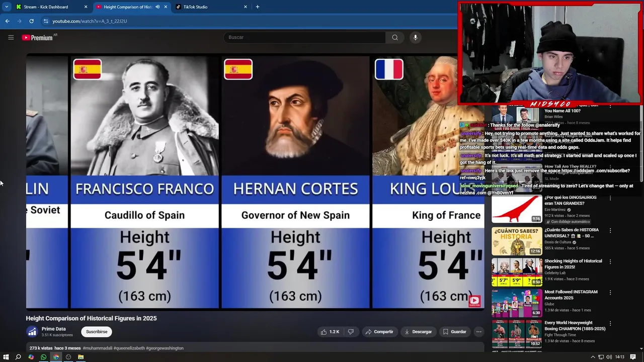Image resolution: width=644 pixels, height=362 pixels.
Task: Click the address bar URL
Action: 90,21
